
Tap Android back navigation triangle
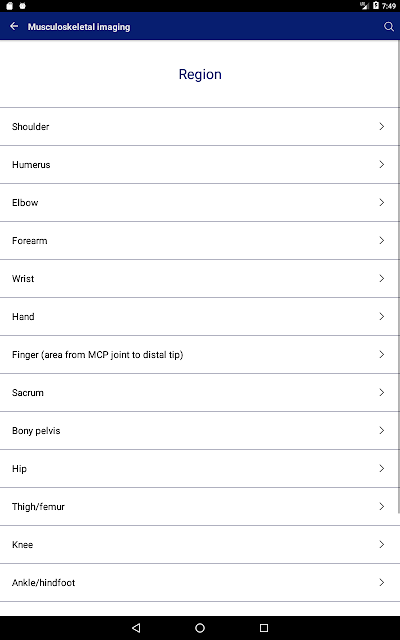point(136,628)
